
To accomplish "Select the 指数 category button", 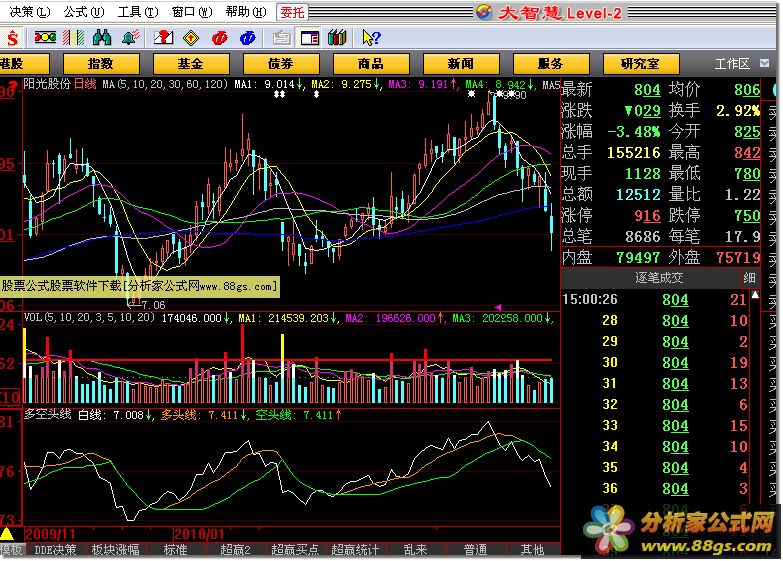I will [101, 64].
